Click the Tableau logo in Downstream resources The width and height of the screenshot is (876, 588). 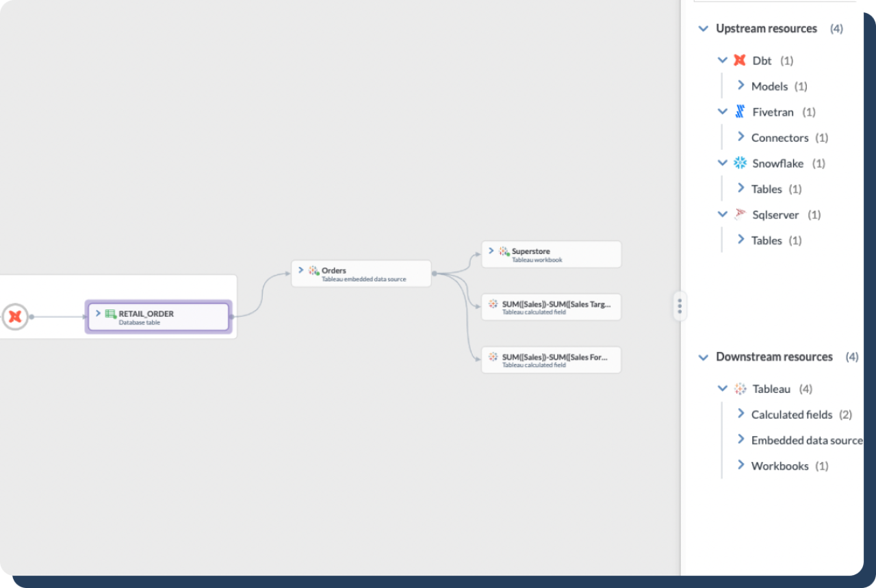point(740,389)
